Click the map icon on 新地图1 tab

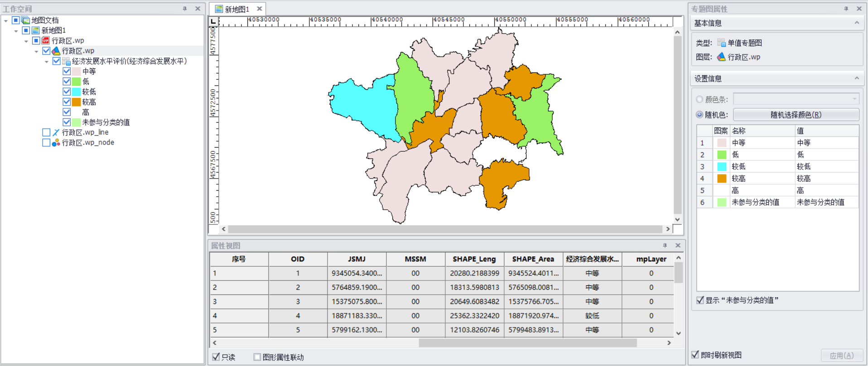219,9
